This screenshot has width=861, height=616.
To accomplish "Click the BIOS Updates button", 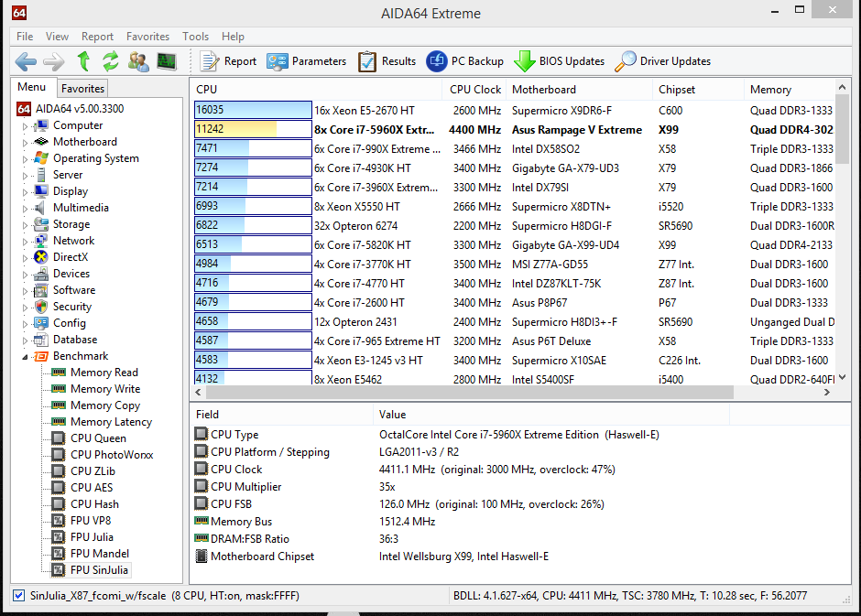I will (x=559, y=61).
